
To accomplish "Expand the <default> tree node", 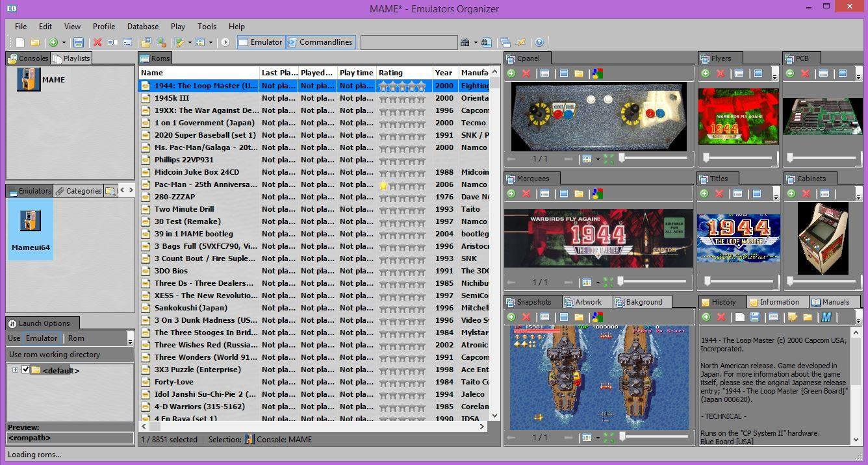I will coord(15,370).
